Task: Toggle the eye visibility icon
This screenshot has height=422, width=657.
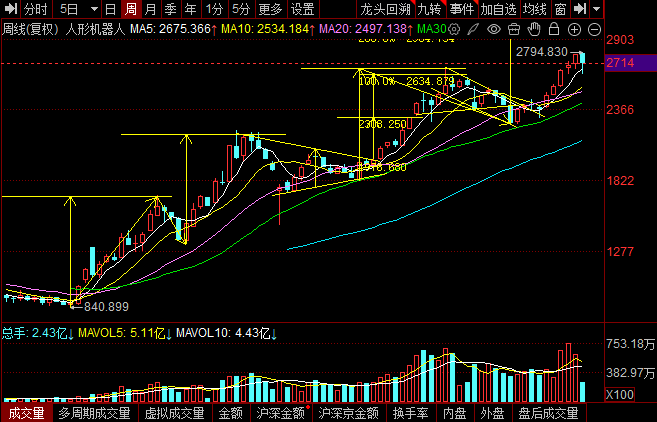Action: (x=494, y=29)
